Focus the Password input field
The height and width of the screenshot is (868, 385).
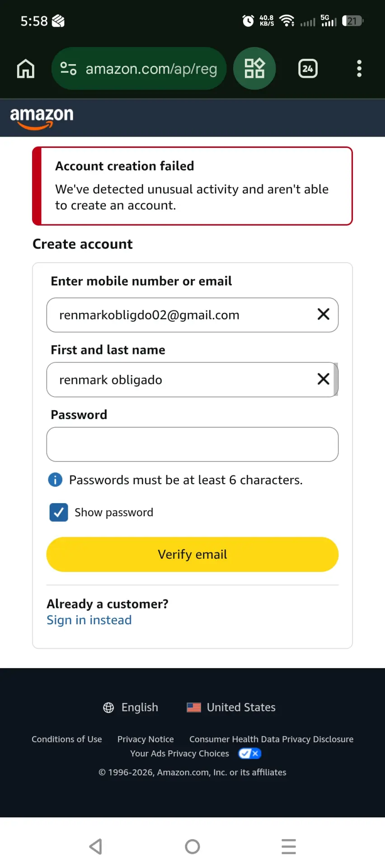tap(192, 444)
